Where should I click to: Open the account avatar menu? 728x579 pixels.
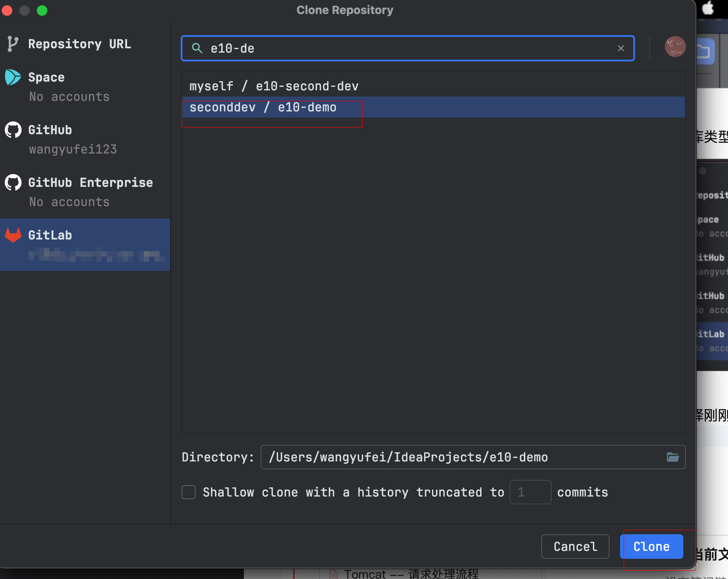click(674, 46)
